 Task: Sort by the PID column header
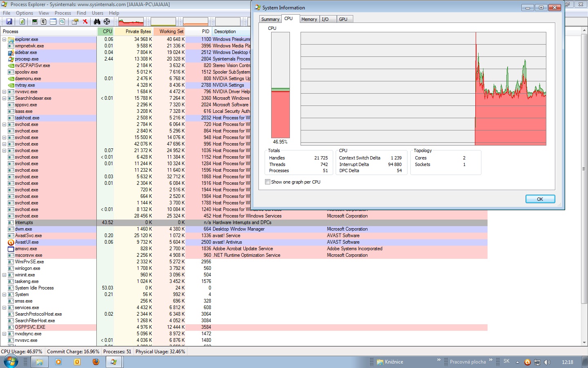[x=199, y=31]
